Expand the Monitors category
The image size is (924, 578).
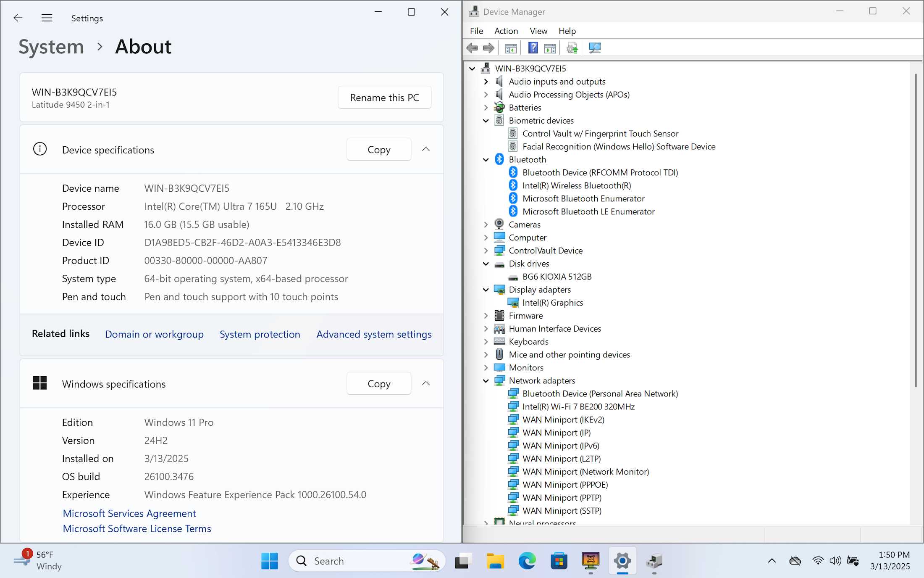pos(486,367)
